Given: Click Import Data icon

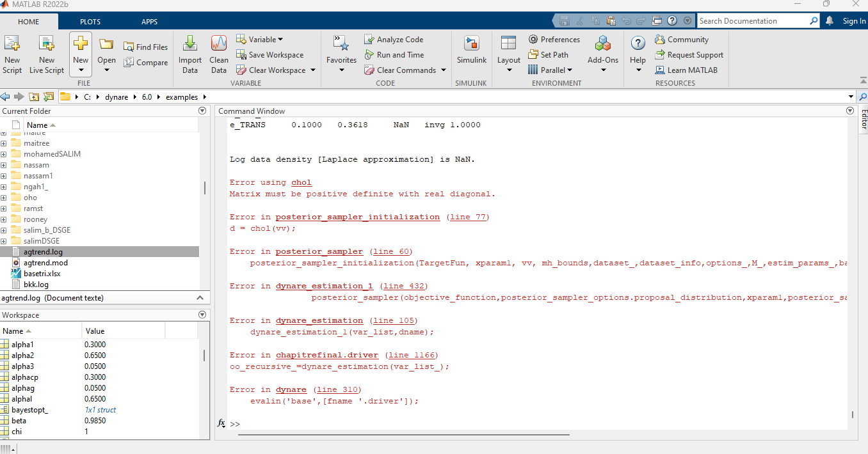Looking at the screenshot, I should [x=190, y=55].
